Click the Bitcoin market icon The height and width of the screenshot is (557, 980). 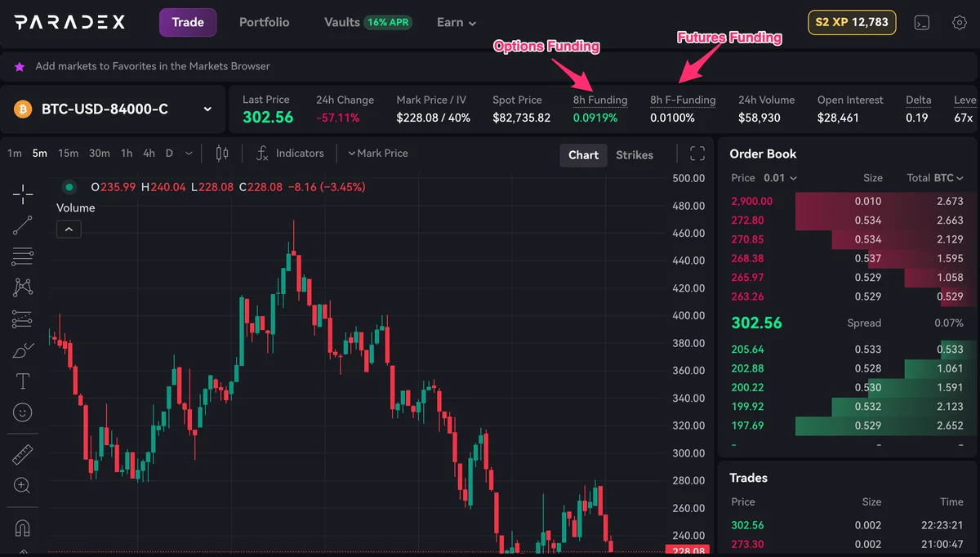23,109
